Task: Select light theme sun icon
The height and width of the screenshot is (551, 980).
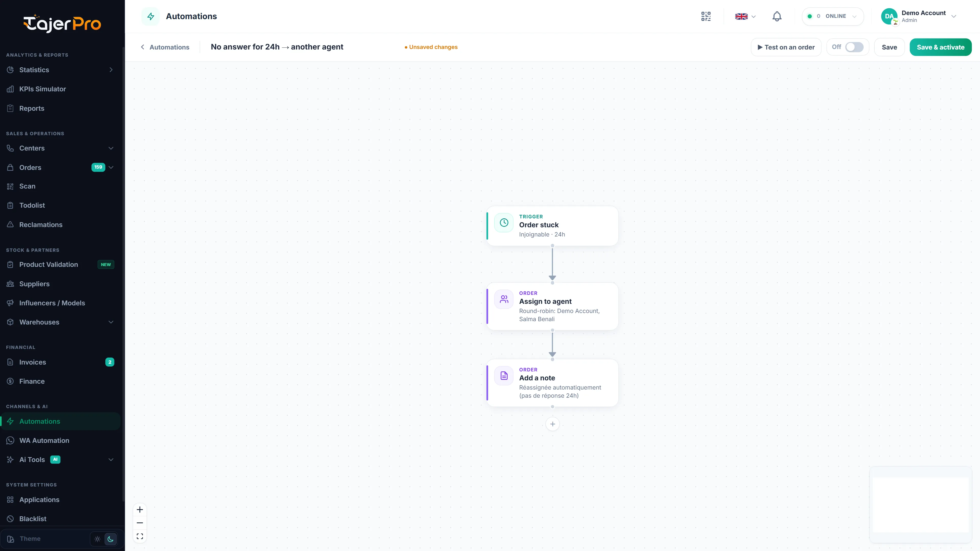Action: (x=97, y=539)
